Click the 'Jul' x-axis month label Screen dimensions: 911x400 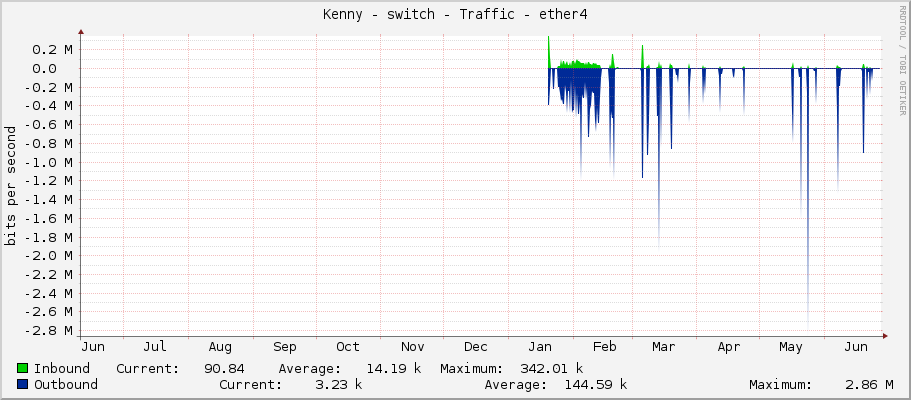click(155, 347)
